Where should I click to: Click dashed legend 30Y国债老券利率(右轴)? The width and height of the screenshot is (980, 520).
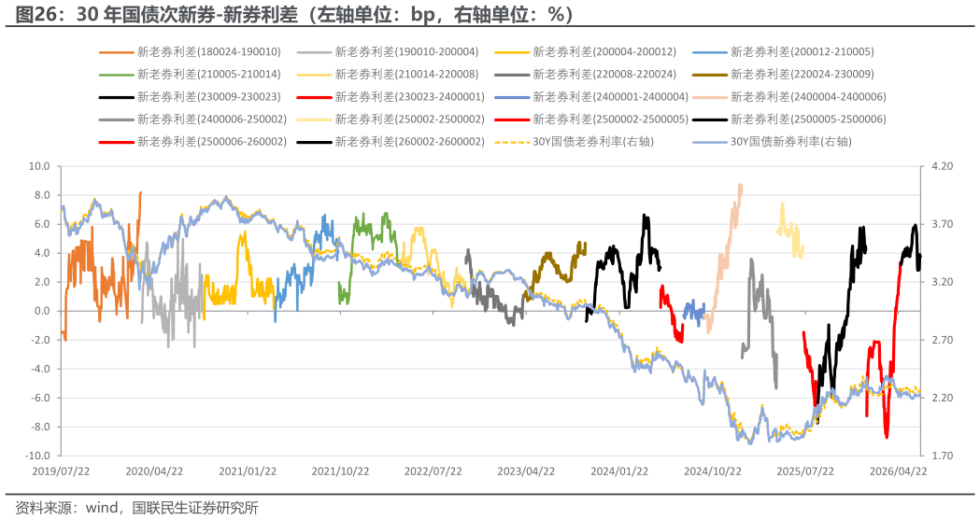[575, 142]
